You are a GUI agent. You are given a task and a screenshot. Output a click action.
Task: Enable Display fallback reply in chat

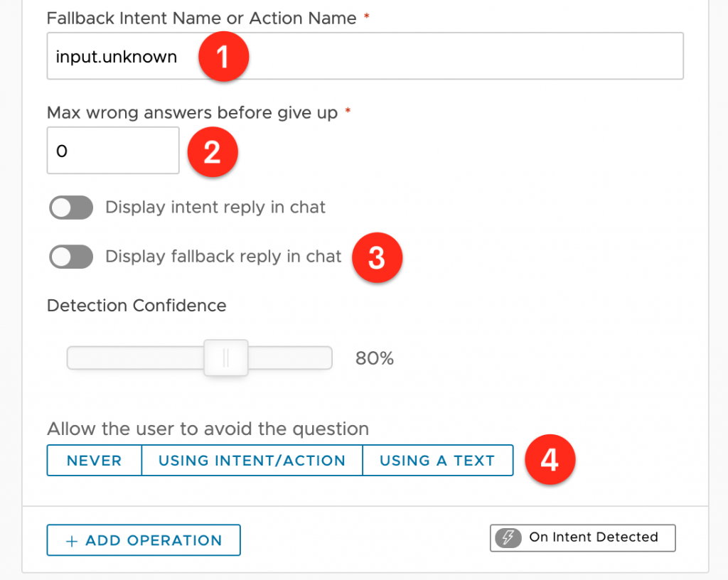coord(71,257)
